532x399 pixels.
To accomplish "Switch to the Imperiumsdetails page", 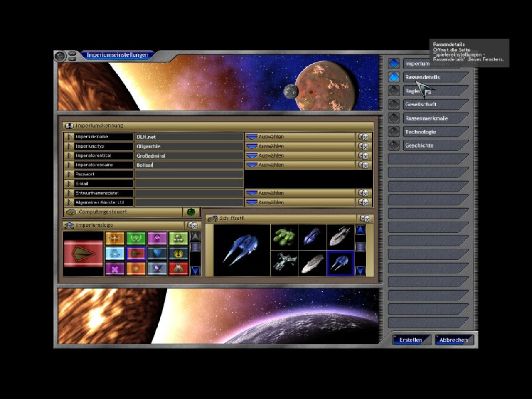I will pyautogui.click(x=435, y=64).
